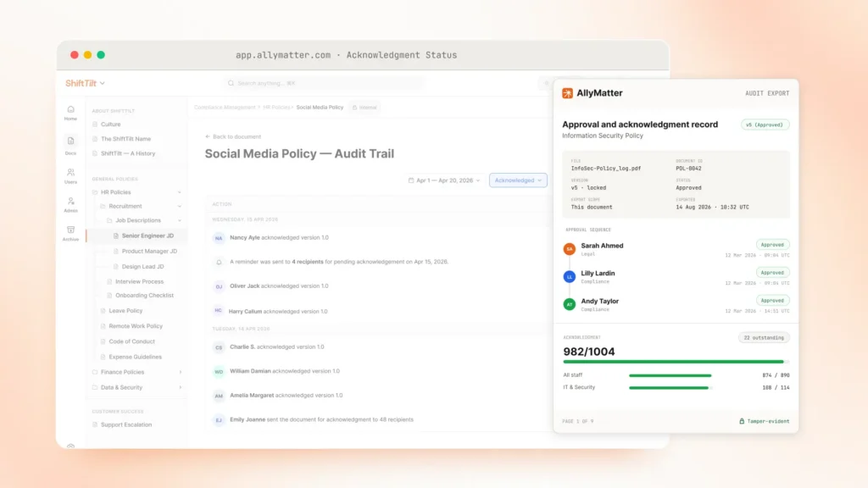Open Users in the left rail

[70, 176]
